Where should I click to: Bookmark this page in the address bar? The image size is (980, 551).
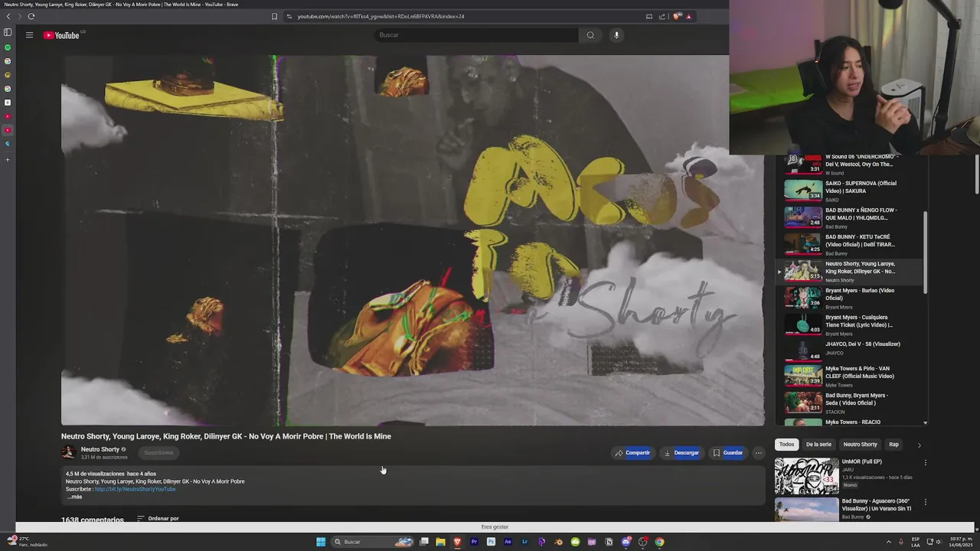(x=274, y=16)
